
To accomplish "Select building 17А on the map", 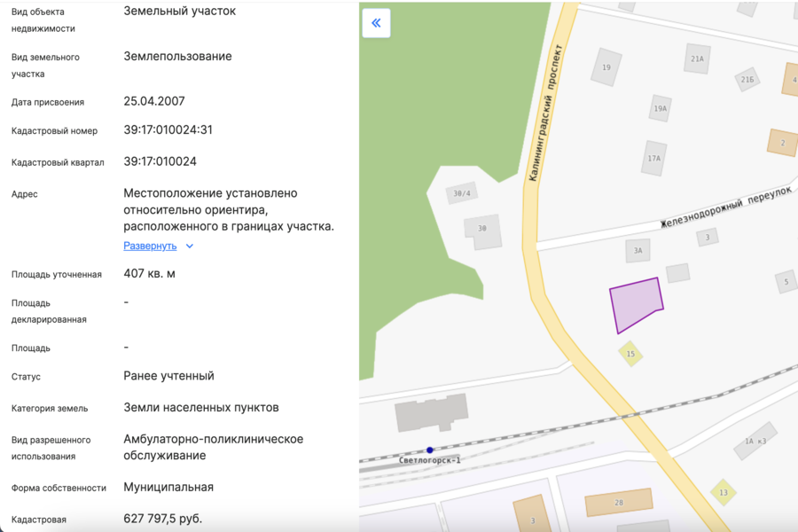I will point(654,158).
